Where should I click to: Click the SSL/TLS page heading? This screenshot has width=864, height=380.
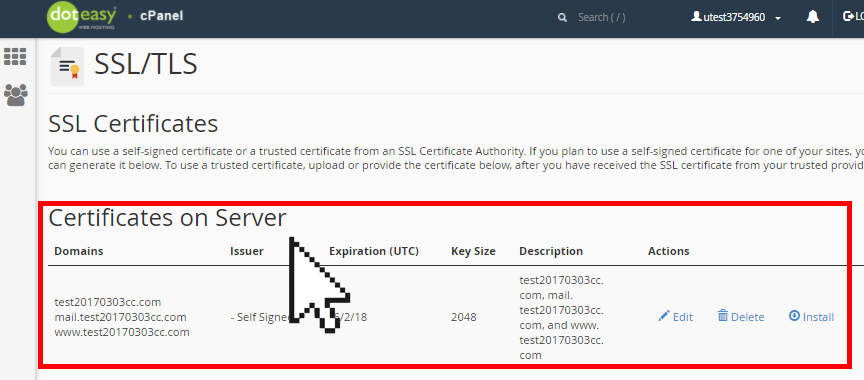[145, 64]
